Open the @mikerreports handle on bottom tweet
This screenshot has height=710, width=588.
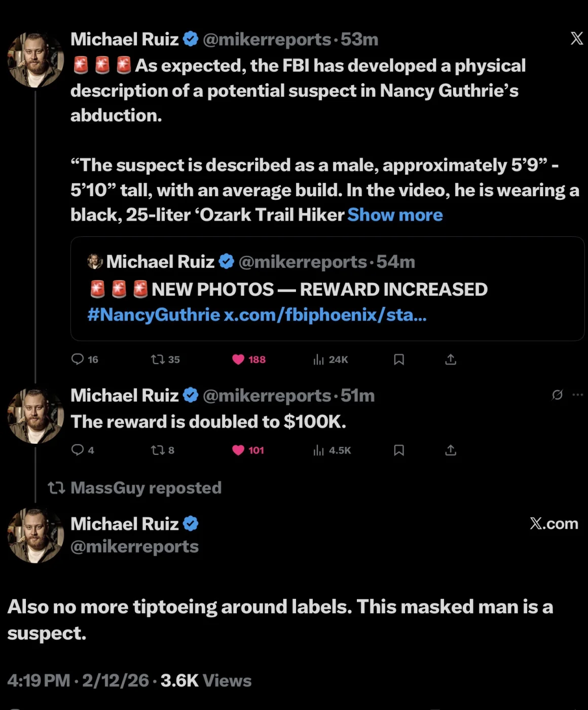tap(134, 547)
